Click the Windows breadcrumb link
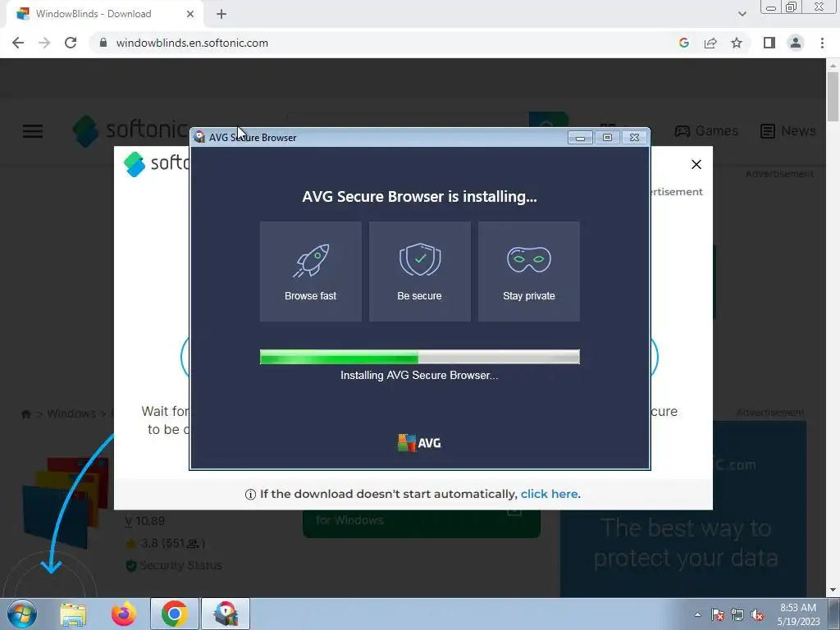Viewport: 840px width, 630px height. point(71,413)
